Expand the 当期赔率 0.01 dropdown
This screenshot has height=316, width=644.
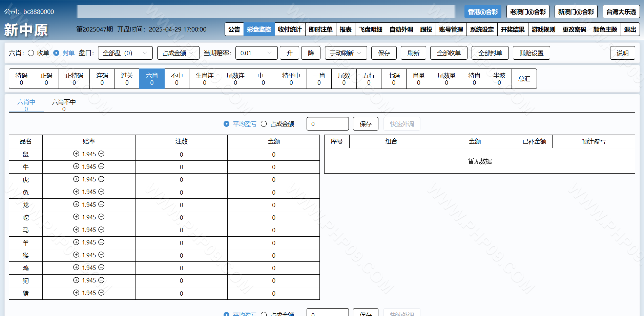256,53
